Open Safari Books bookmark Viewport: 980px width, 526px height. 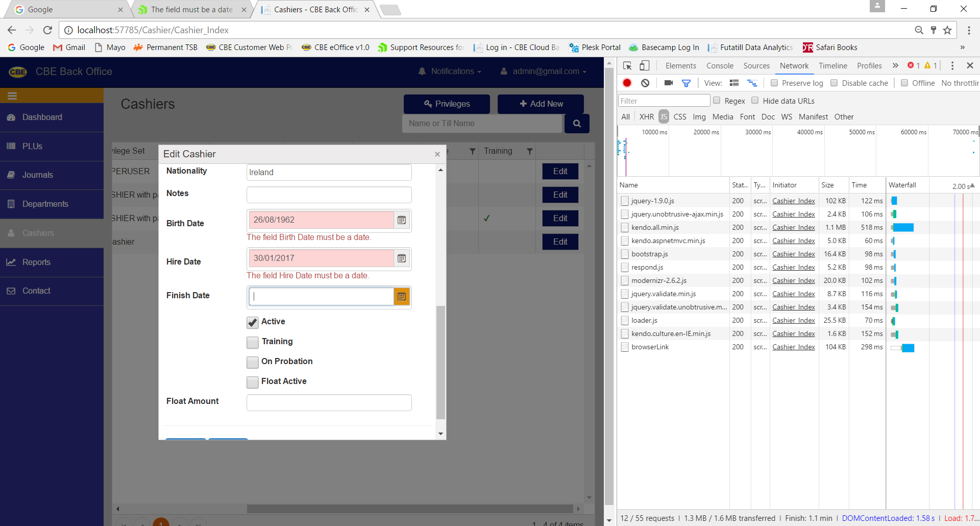click(830, 47)
